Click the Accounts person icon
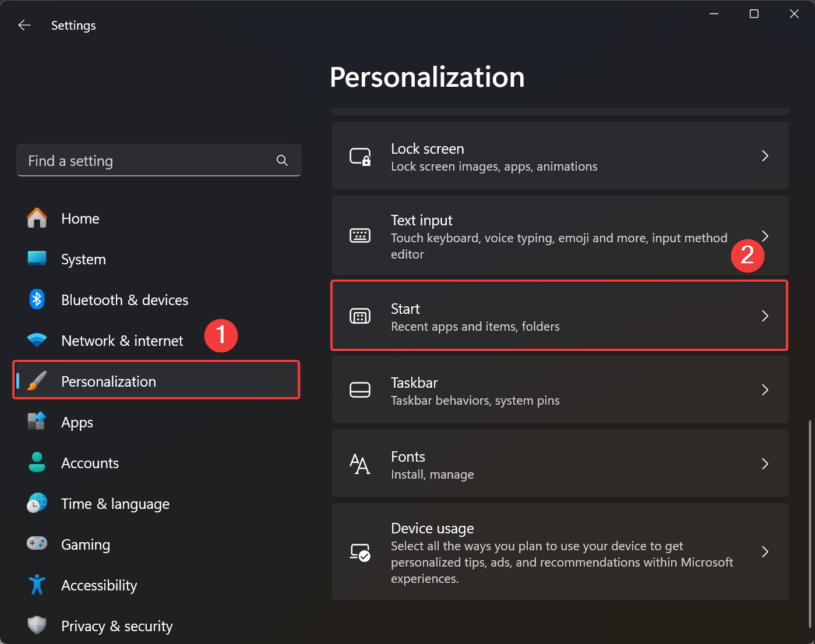The height and width of the screenshot is (644, 815). tap(37, 462)
